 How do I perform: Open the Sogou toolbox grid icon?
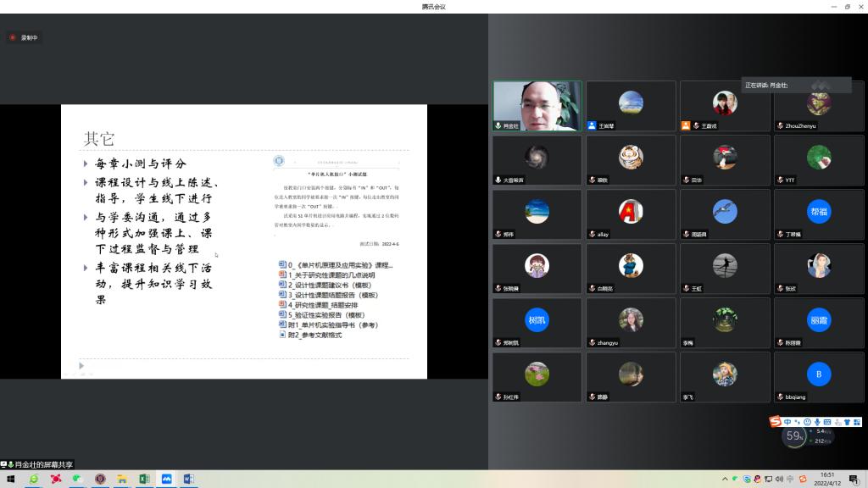coord(855,422)
